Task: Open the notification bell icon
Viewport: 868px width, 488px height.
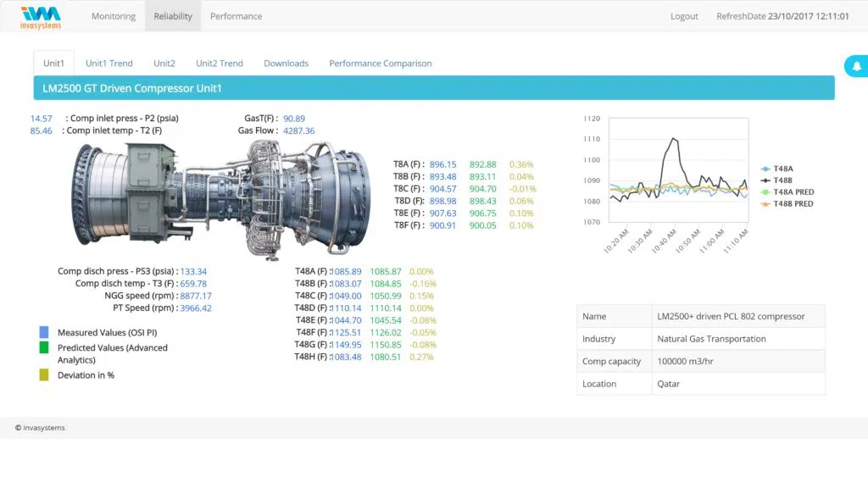Action: point(856,66)
